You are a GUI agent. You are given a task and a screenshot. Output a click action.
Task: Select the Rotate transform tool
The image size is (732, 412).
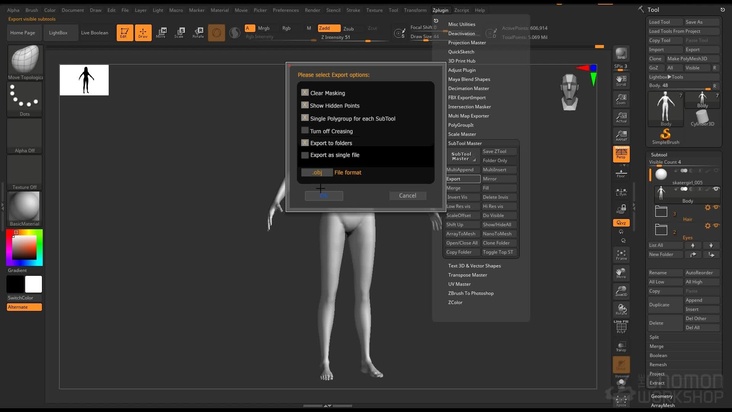click(x=198, y=33)
